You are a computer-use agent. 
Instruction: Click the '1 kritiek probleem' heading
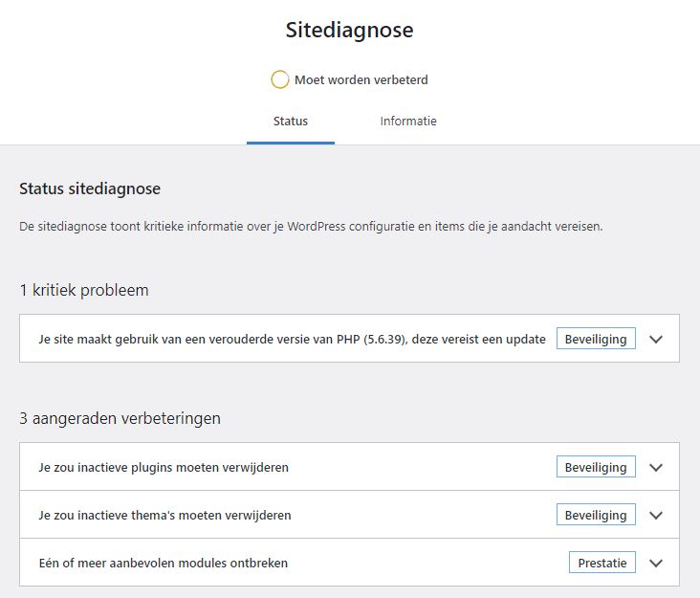pos(84,290)
